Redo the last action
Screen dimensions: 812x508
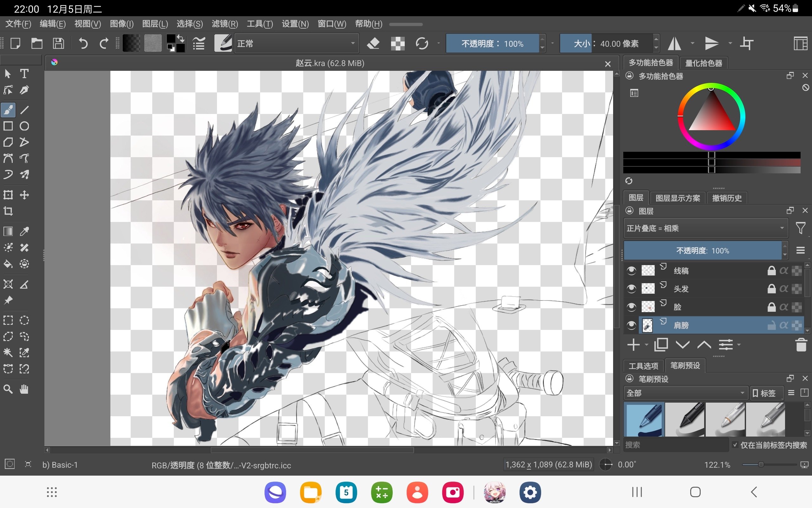[104, 43]
